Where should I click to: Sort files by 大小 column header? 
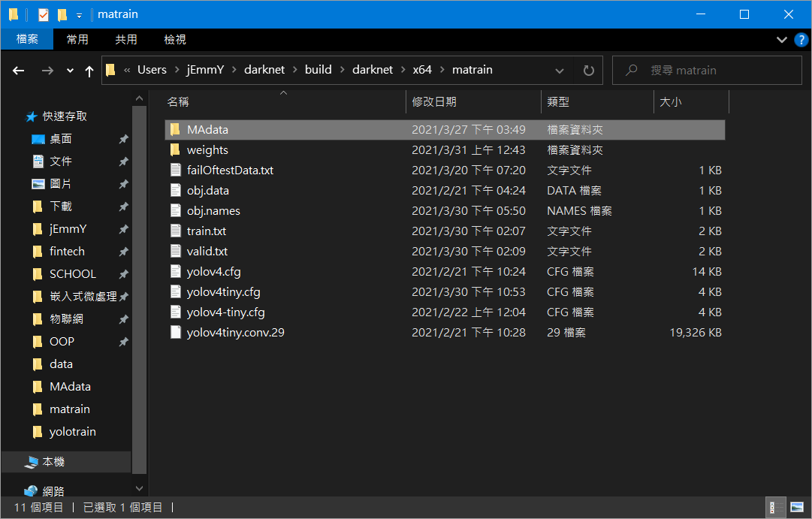tap(691, 102)
